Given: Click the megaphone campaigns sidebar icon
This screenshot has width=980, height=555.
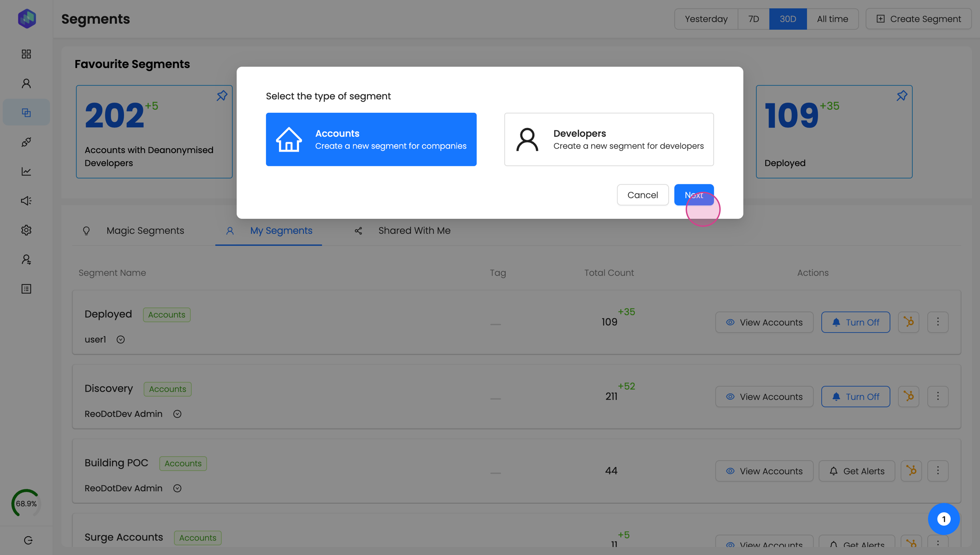Looking at the screenshot, I should point(26,200).
